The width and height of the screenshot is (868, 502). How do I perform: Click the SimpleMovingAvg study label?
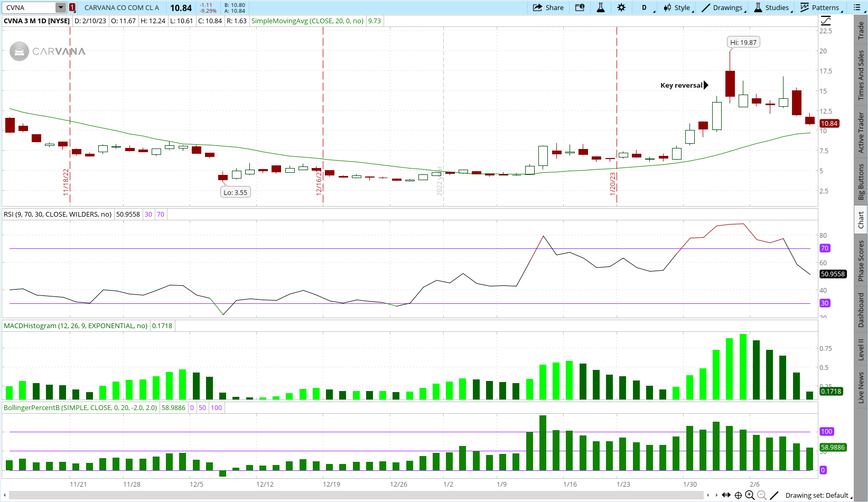[307, 21]
